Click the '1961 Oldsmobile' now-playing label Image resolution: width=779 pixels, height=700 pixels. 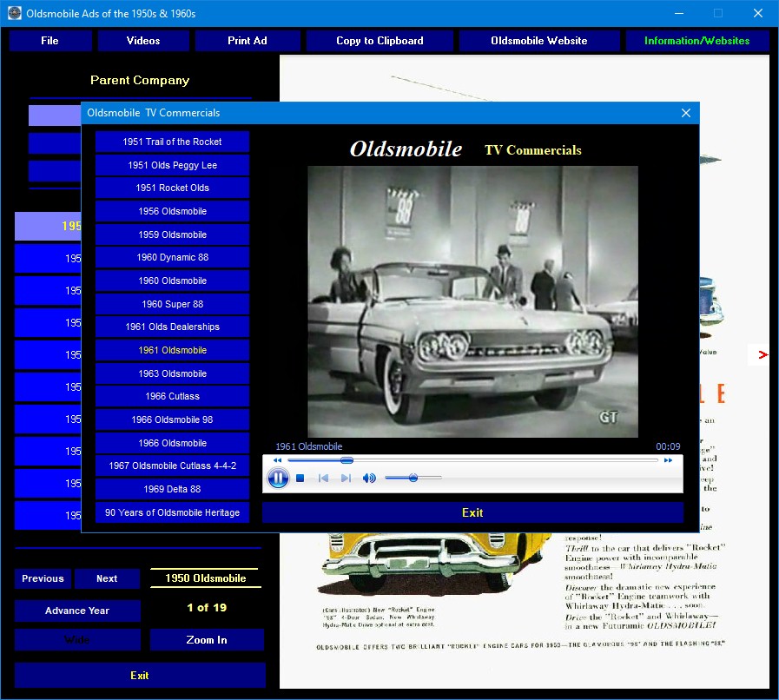[x=309, y=446]
